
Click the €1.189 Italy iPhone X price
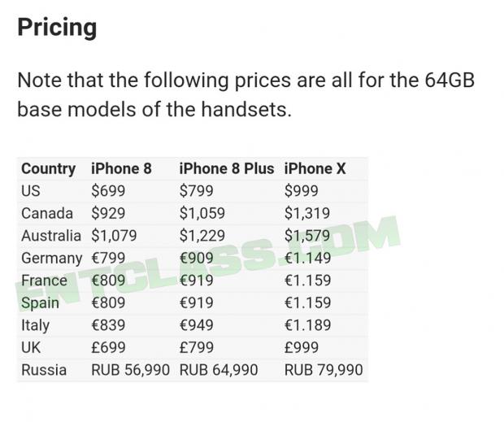(x=308, y=325)
